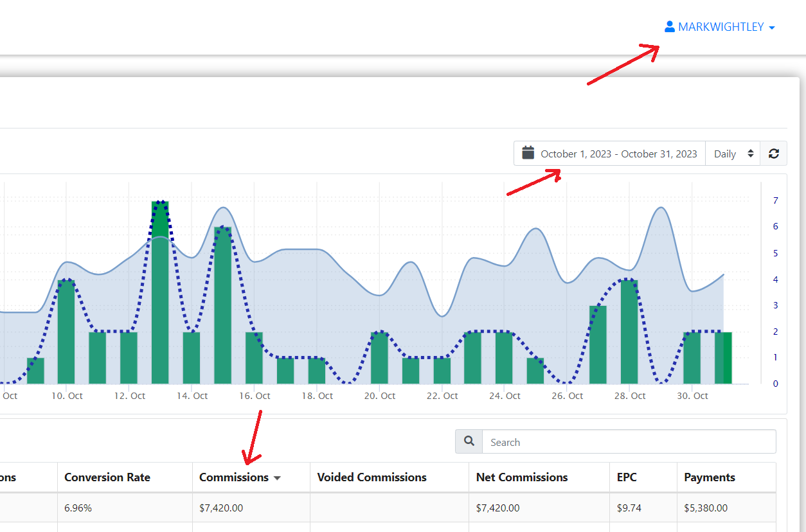
Task: Open the October 2023 date range picker
Action: pyautogui.click(x=618, y=154)
